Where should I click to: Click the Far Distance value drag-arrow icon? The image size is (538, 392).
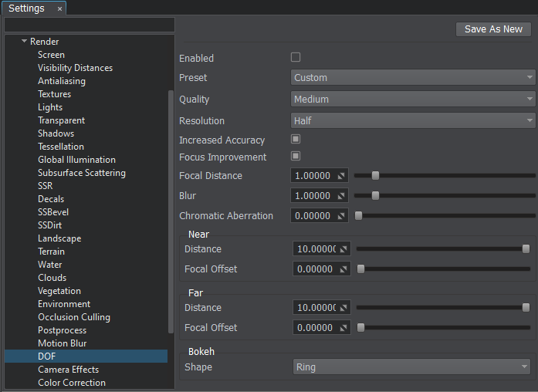[x=343, y=308]
